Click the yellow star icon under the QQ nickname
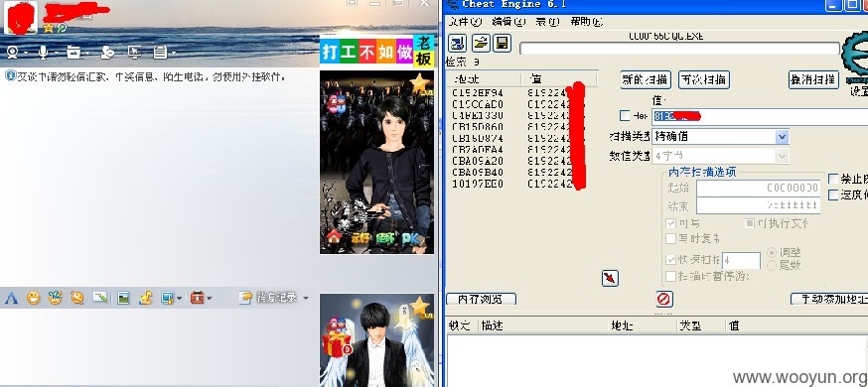Screen dimensions: 868x387 click(x=49, y=28)
